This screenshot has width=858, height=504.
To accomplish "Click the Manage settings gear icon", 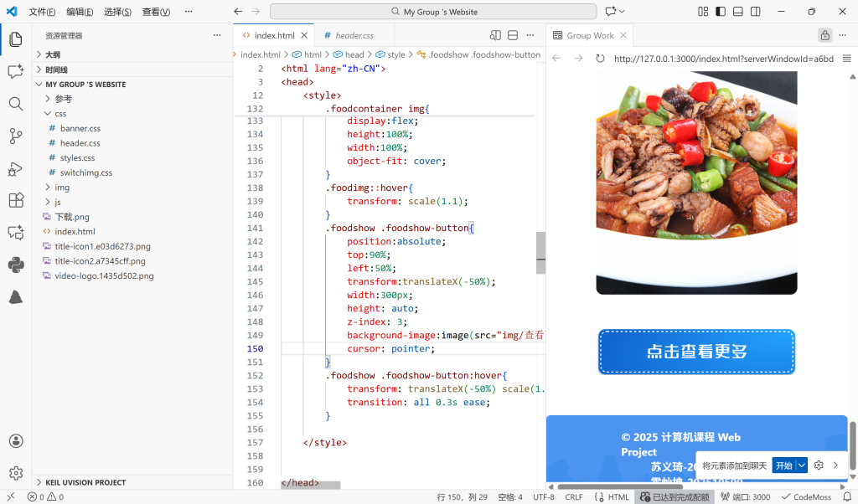I will tap(15, 473).
